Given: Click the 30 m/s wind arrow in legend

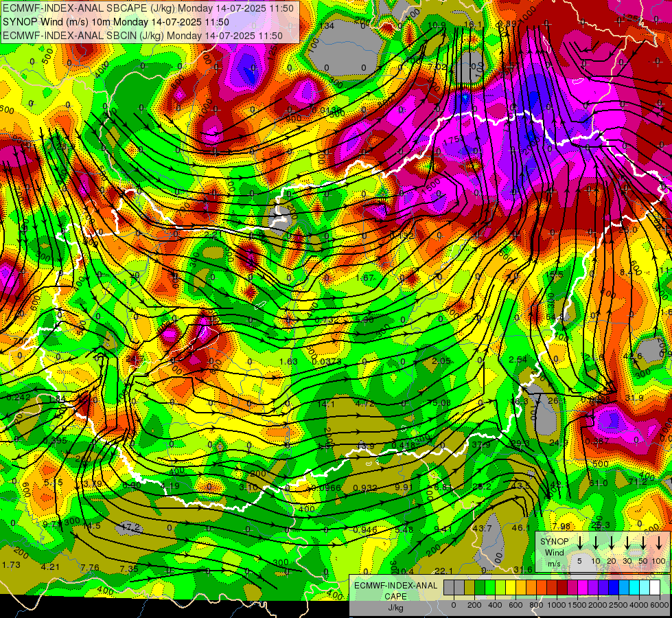Looking at the screenshot, I should pos(627,542).
